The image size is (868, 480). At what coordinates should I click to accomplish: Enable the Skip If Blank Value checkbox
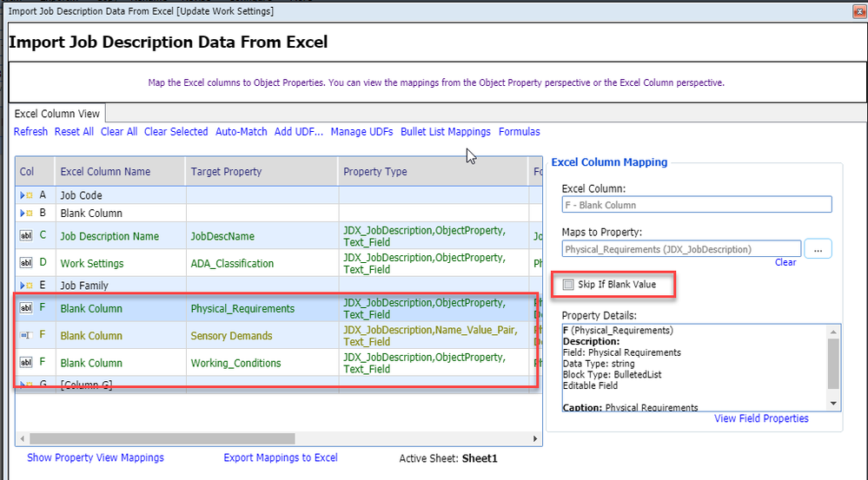tap(568, 285)
